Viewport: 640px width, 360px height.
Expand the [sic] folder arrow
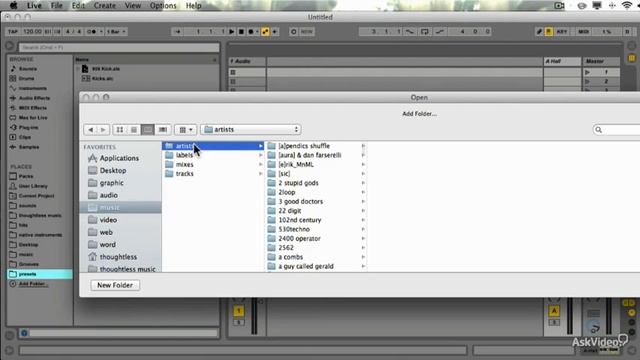click(363, 174)
